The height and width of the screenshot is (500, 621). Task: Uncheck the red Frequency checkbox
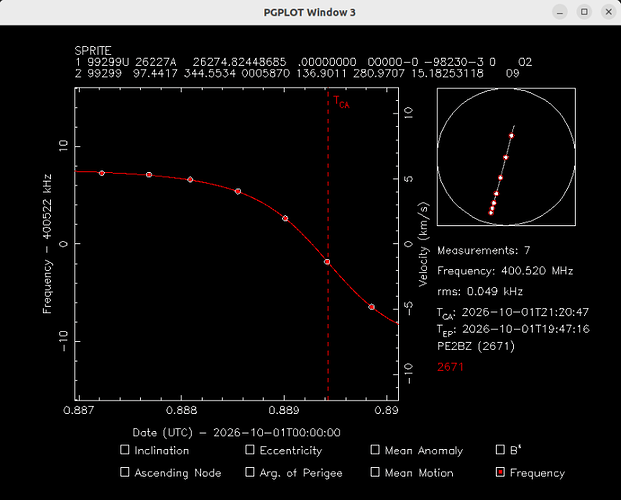point(500,472)
